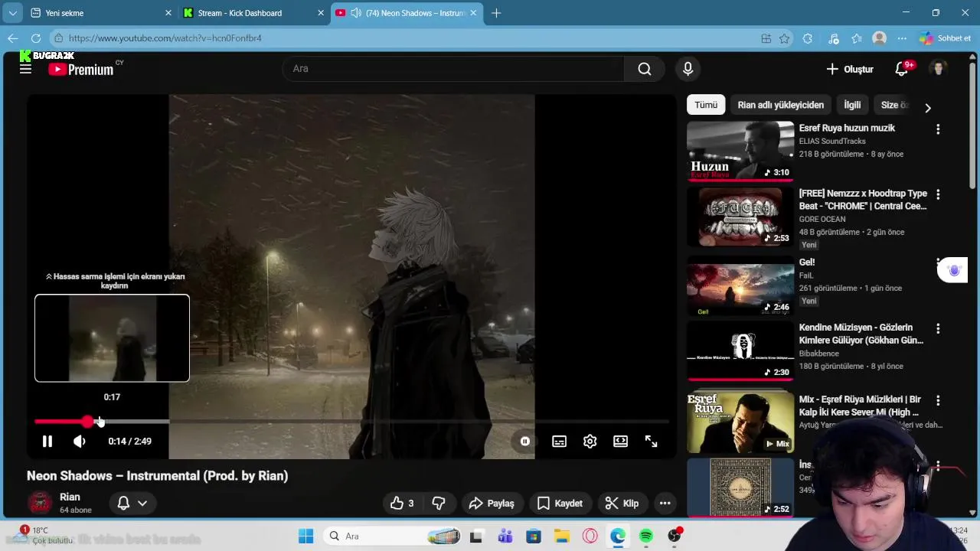Open Rian channel name link
The width and height of the screenshot is (980, 551).
coord(70,497)
